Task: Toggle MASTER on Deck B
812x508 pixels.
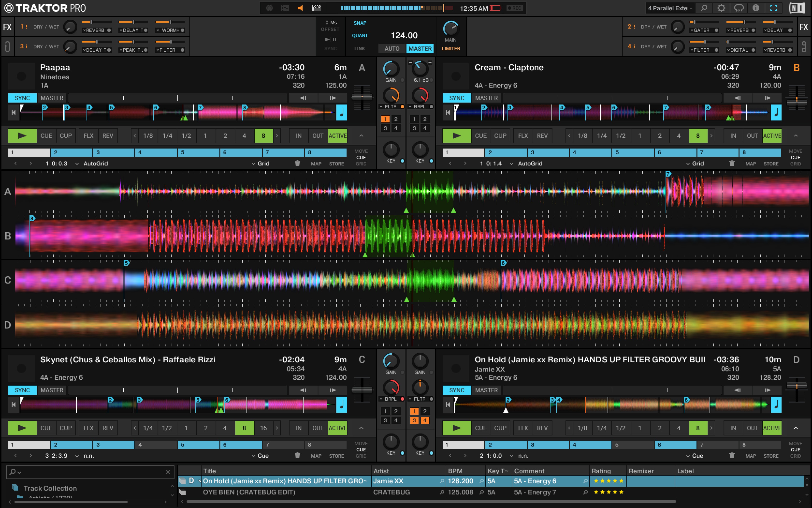Action: (x=486, y=98)
